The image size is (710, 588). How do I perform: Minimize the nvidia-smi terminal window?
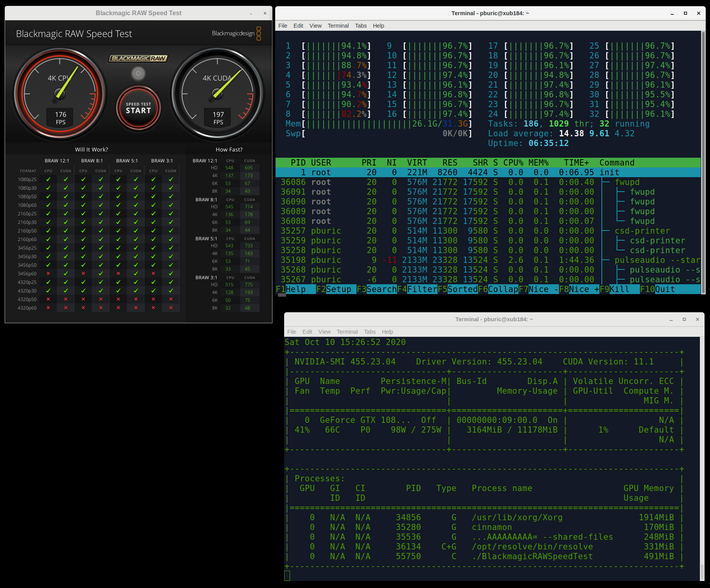[671, 319]
